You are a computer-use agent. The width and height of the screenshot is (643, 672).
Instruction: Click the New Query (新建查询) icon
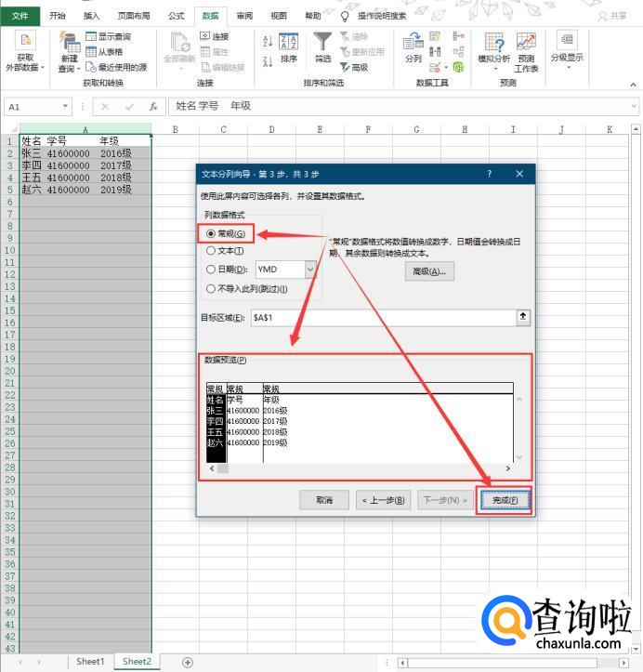(69, 46)
